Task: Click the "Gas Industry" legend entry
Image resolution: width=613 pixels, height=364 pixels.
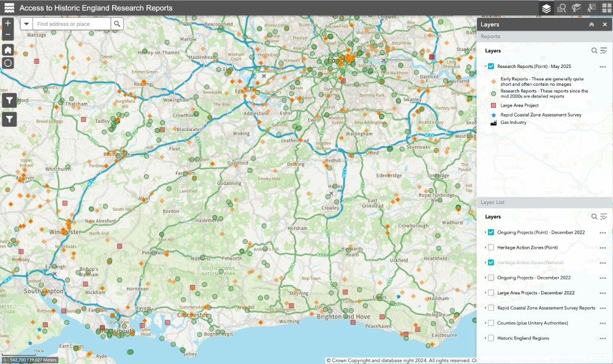Action: pyautogui.click(x=513, y=123)
